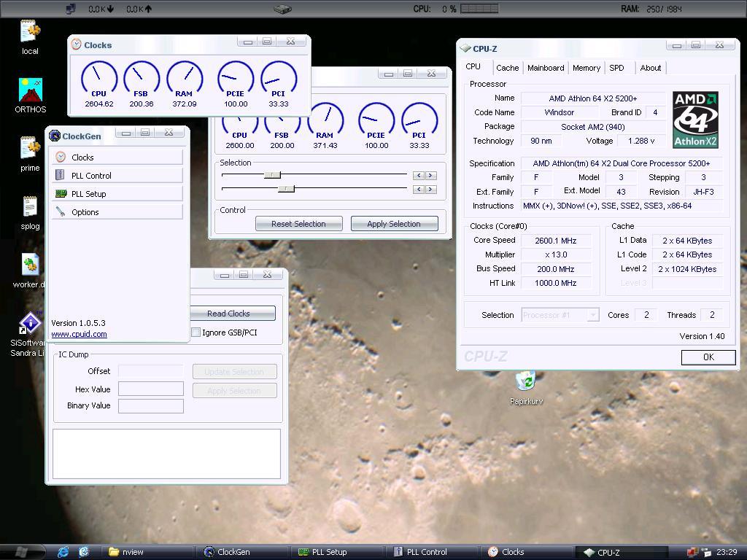Switch to the Mainboard tab
747x560 pixels.
coord(546,68)
